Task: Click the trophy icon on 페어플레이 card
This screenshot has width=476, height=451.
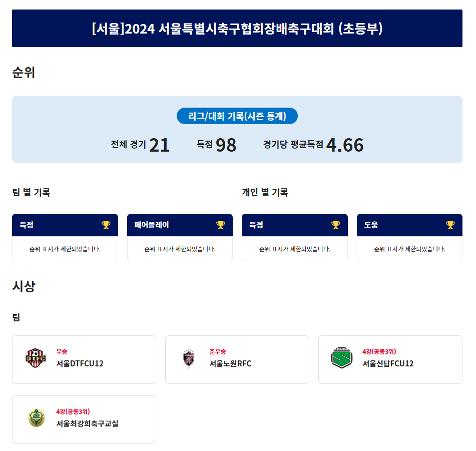Action: pyautogui.click(x=221, y=225)
